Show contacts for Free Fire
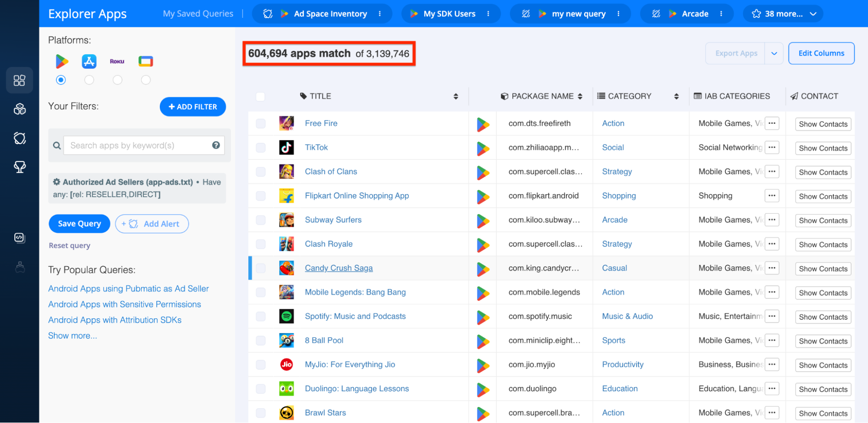 (823, 124)
